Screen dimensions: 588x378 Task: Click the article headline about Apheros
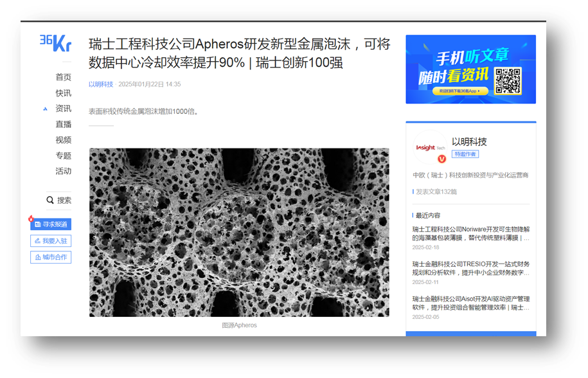coord(240,53)
